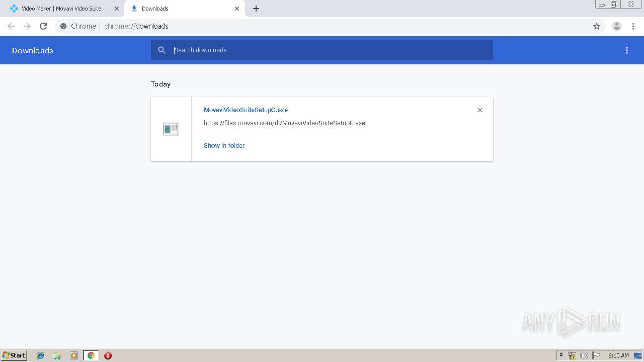
Task: Open the network tray icon
Action: 572,355
